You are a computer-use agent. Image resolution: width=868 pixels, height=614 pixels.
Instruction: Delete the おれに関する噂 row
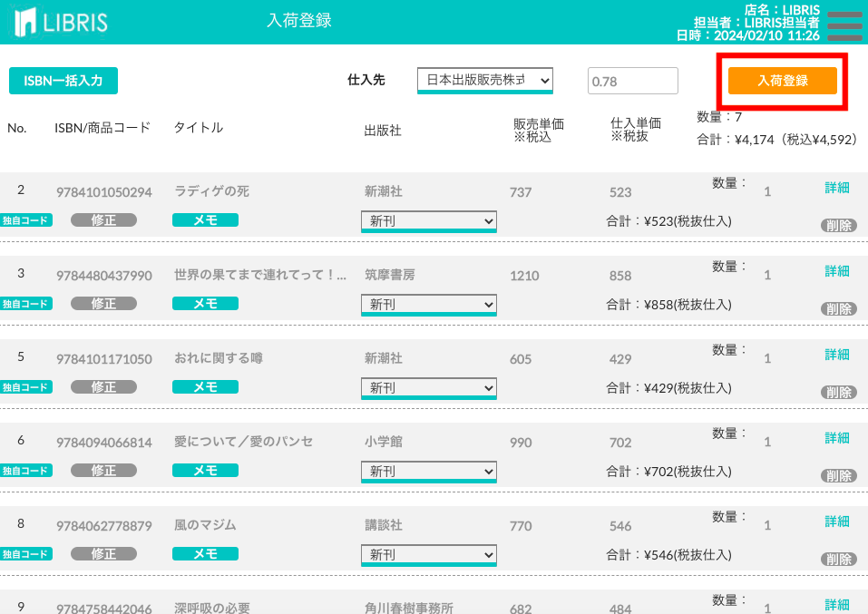839,393
